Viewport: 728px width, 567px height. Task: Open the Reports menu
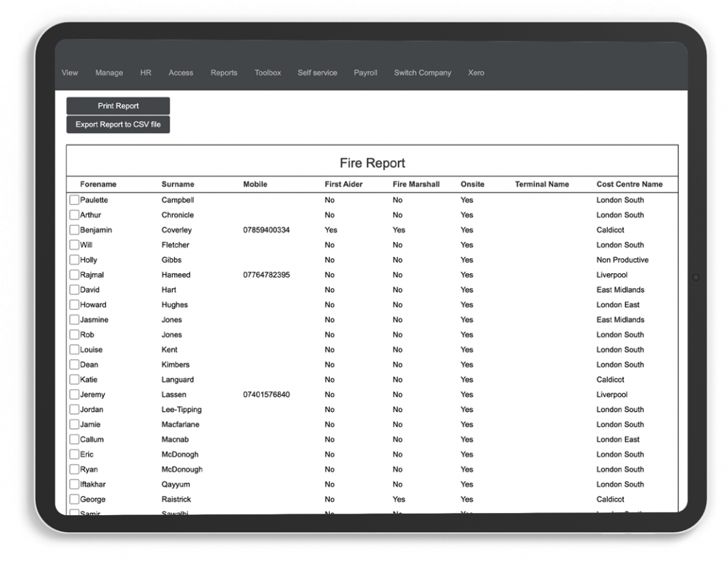pyautogui.click(x=224, y=73)
